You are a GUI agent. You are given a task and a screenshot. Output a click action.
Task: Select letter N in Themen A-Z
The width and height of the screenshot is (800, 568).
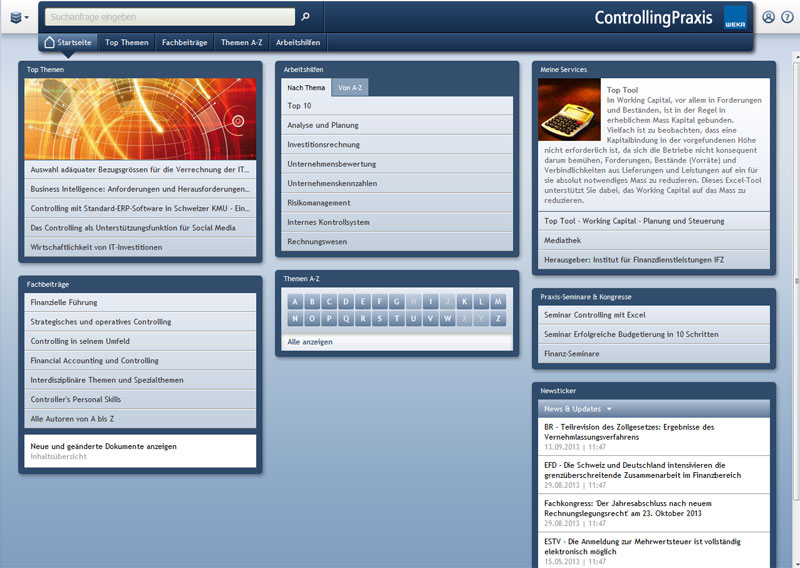pyautogui.click(x=295, y=319)
